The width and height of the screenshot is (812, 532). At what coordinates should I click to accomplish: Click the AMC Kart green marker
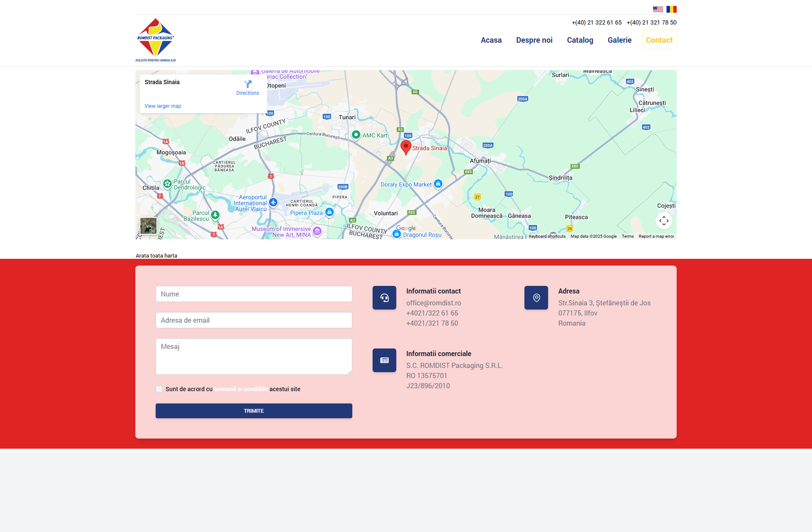point(356,135)
